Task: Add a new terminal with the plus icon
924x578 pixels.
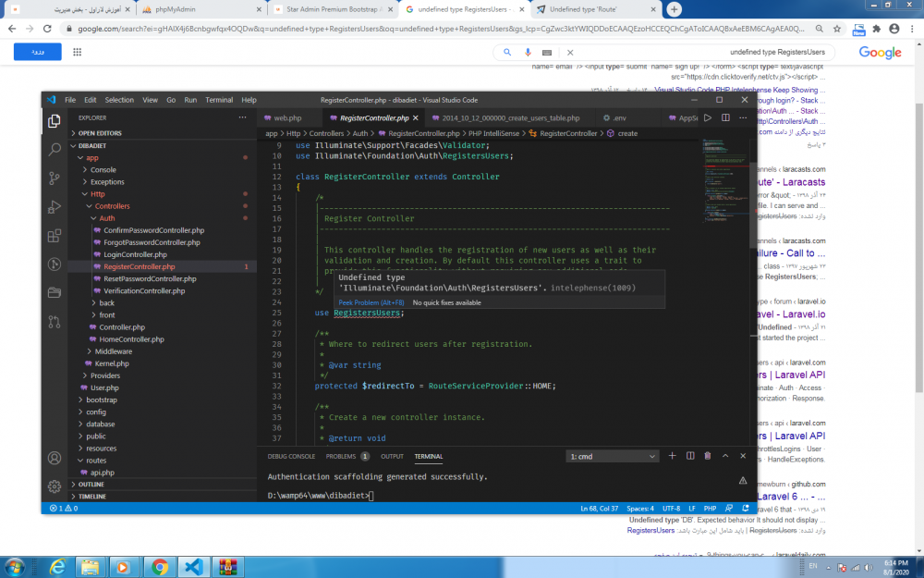Action: click(x=672, y=456)
